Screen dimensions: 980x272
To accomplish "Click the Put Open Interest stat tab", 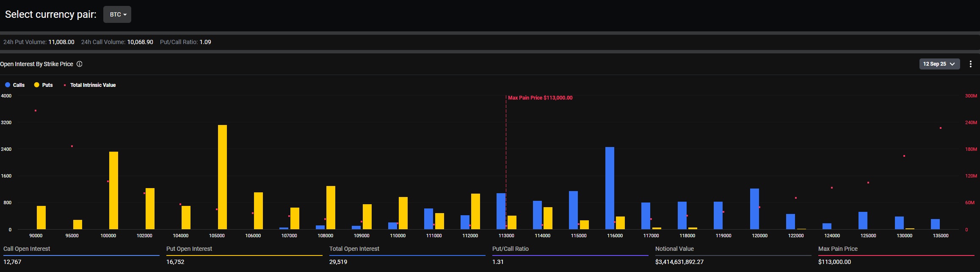I will pos(189,249).
